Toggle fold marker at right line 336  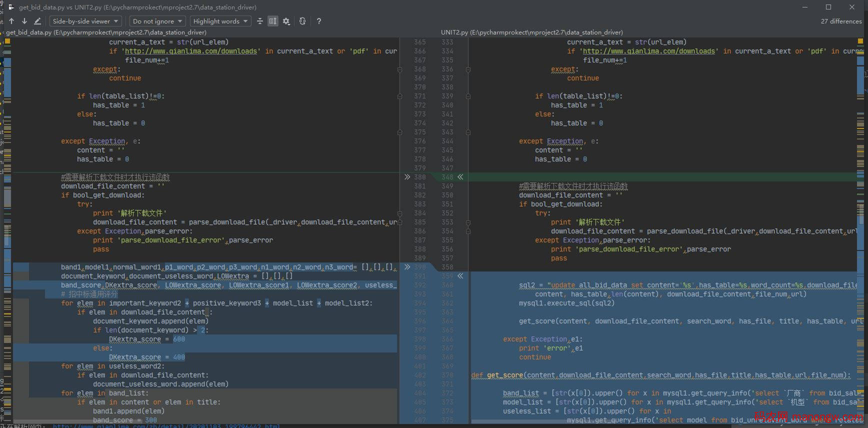tap(468, 69)
